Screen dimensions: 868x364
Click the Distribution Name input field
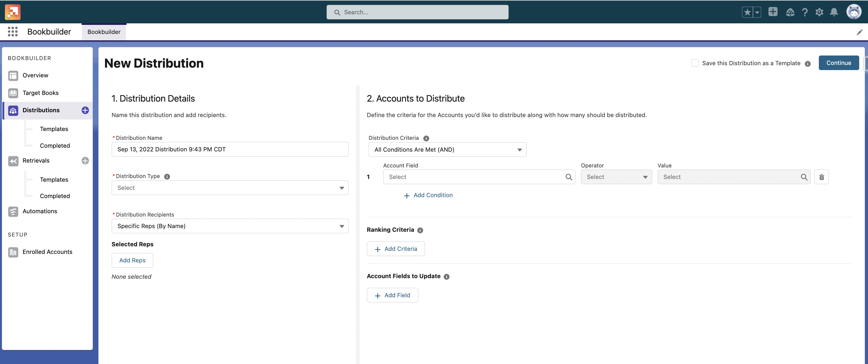(x=230, y=150)
